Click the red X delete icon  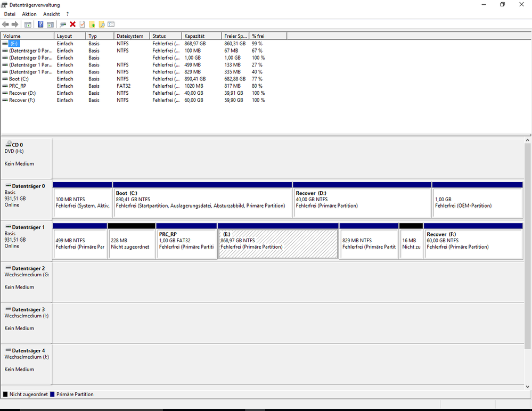(x=73, y=24)
